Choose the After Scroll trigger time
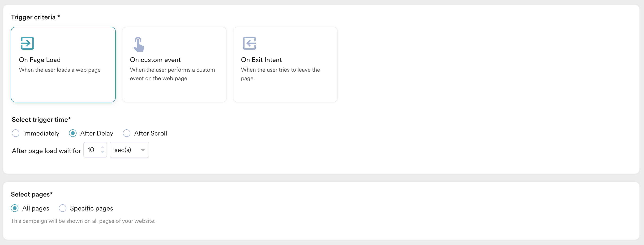This screenshot has width=644, height=245. pos(126,133)
